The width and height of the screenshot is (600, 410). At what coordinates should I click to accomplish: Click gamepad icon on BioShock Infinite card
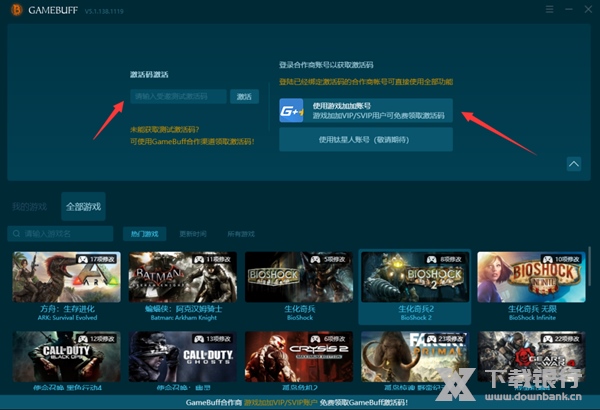(548, 260)
